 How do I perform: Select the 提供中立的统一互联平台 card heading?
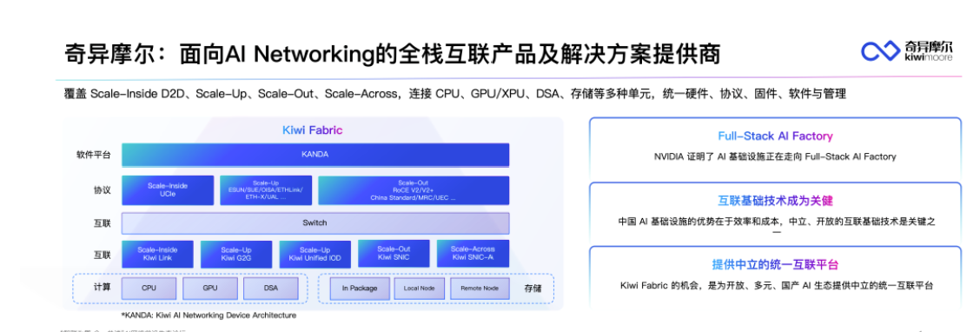pyautogui.click(x=775, y=264)
